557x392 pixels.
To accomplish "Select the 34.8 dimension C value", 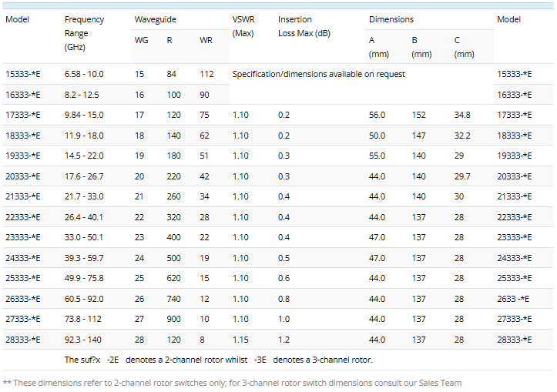I will pos(462,115).
